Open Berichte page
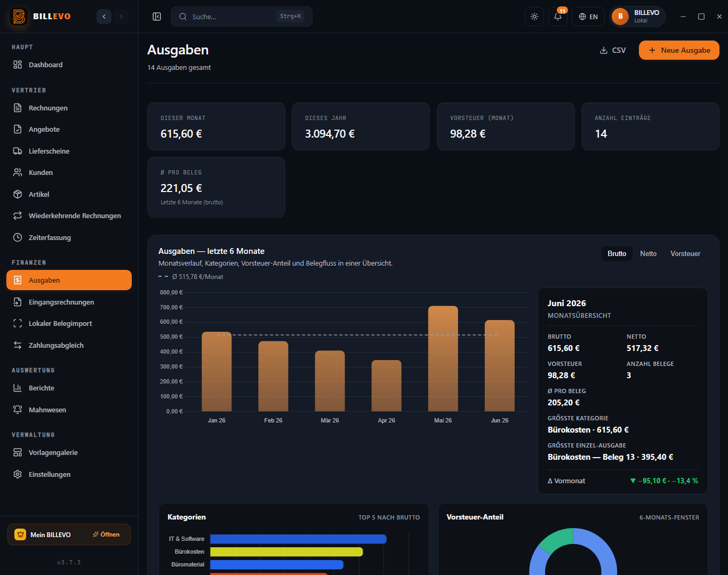This screenshot has width=728, height=575. tap(69, 388)
